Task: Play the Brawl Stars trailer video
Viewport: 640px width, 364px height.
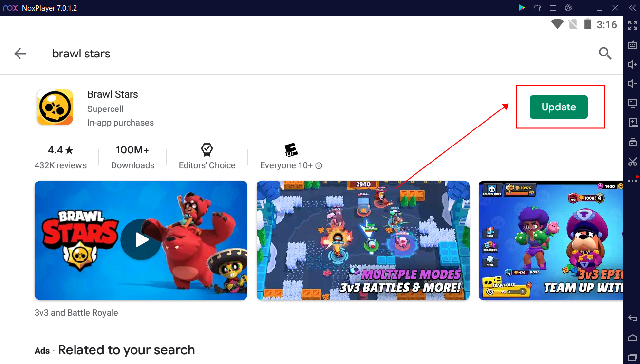Action: (141, 240)
